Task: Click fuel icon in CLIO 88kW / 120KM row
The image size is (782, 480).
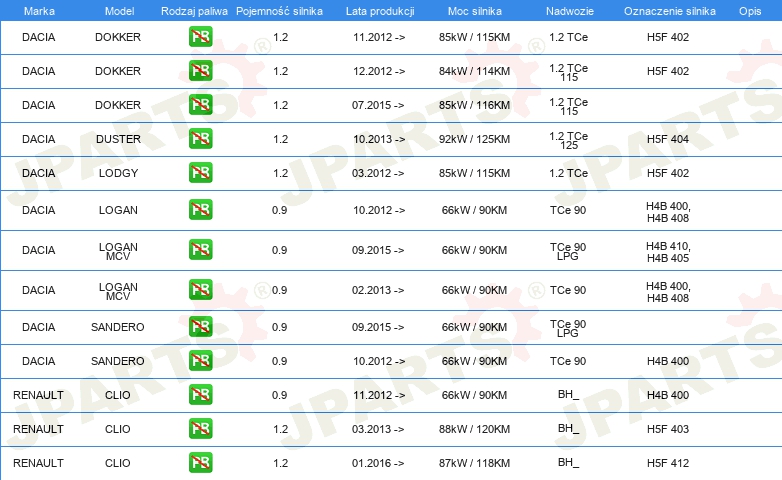Action: (200, 429)
